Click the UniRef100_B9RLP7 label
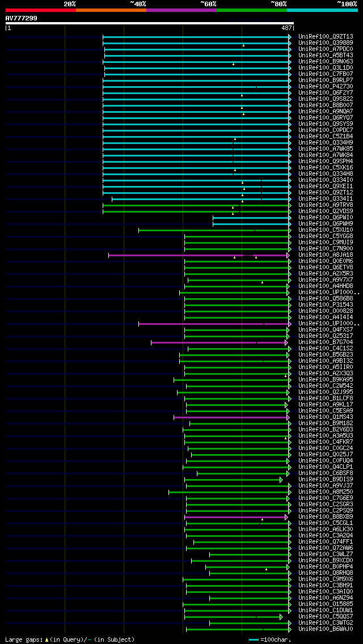Viewport: 363px width, 644px height. pyautogui.click(x=326, y=80)
